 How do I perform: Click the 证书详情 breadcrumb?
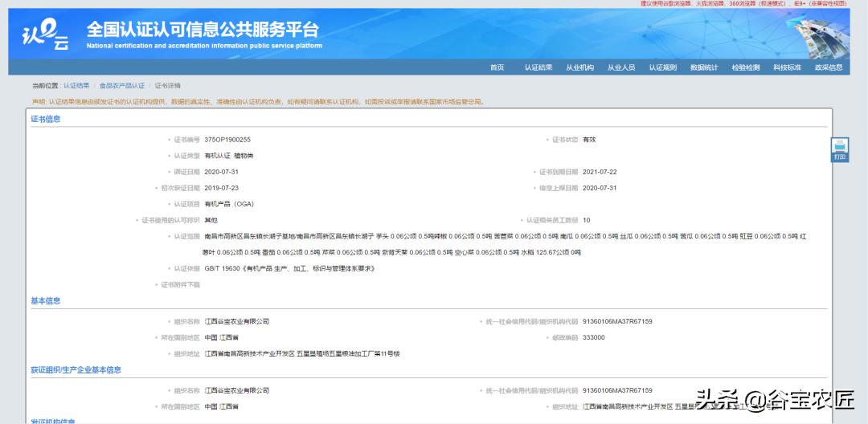168,86
